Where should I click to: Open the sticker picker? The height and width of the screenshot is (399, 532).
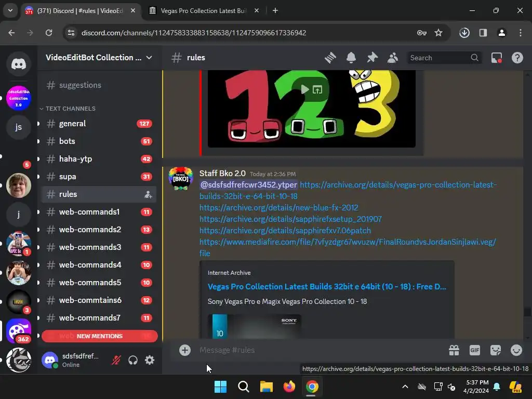point(495,350)
